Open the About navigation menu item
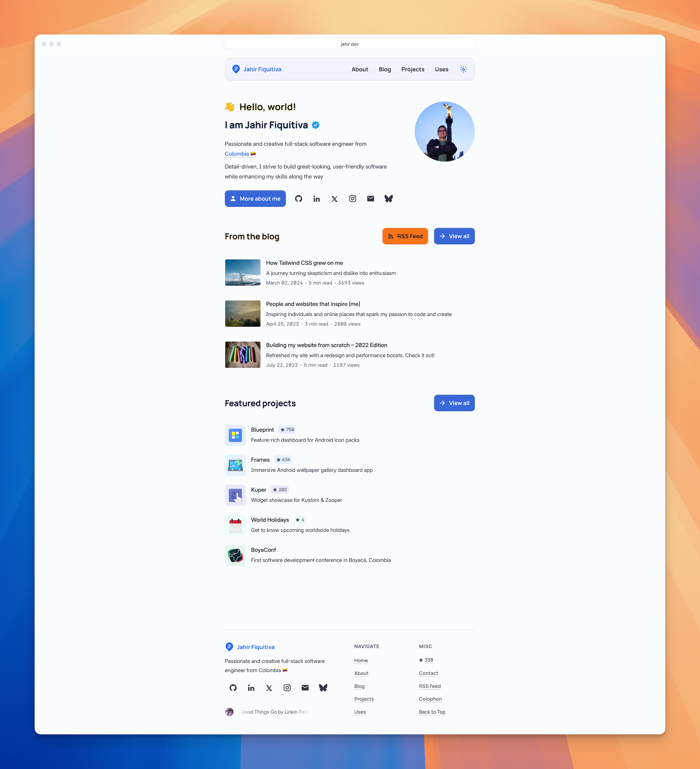The width and height of the screenshot is (700, 769). 360,69
